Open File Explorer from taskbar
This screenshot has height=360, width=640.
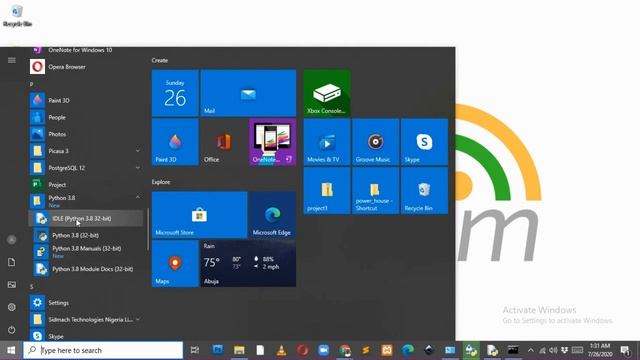click(239, 350)
